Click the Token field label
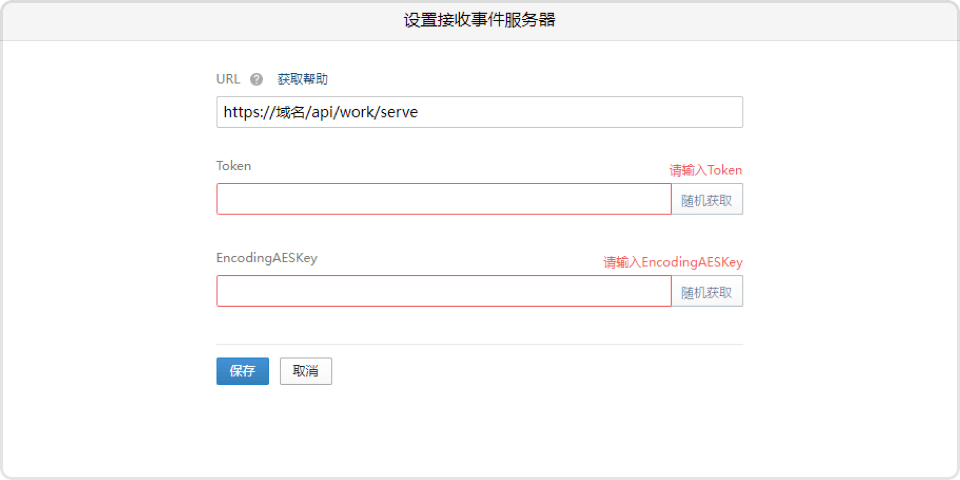This screenshot has width=960, height=480. [x=233, y=166]
